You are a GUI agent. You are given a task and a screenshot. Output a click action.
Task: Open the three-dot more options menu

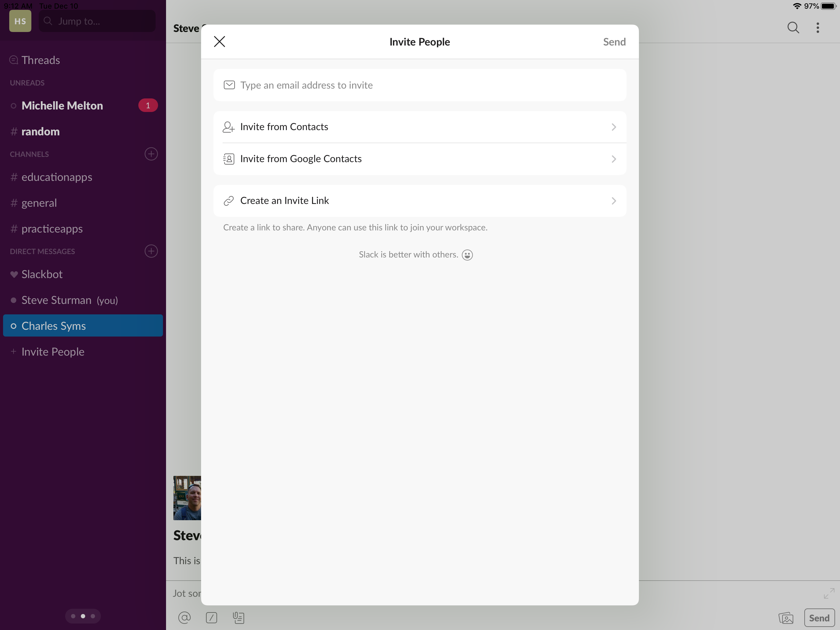[x=818, y=27]
